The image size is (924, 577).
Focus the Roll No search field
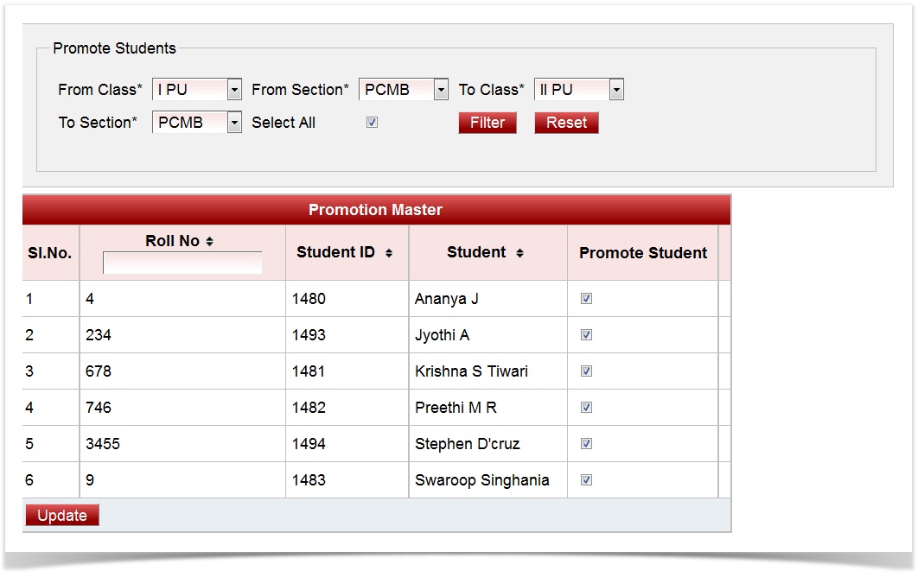click(x=182, y=263)
